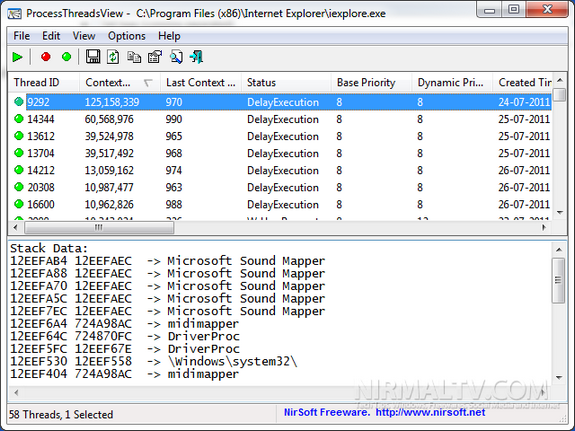Click context switch value 125,158,339
The width and height of the screenshot is (575, 431).
coord(112,102)
